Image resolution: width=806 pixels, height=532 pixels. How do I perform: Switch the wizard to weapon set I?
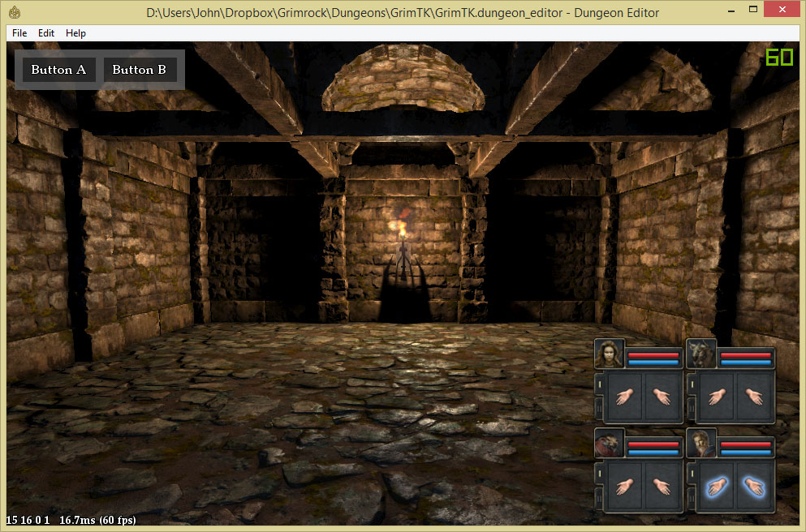pos(692,474)
